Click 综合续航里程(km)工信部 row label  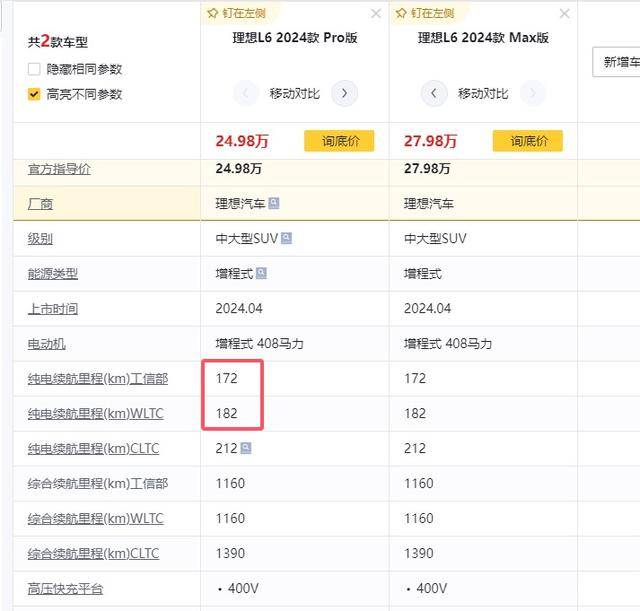[98, 484]
